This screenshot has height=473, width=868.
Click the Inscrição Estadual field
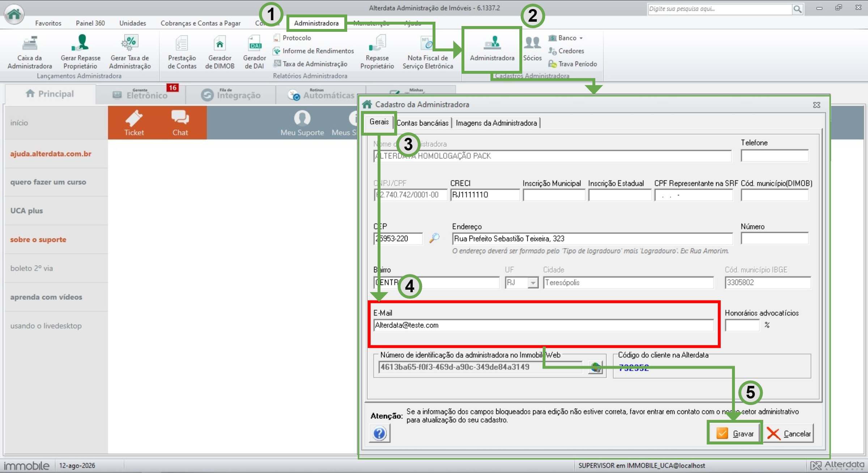point(620,195)
